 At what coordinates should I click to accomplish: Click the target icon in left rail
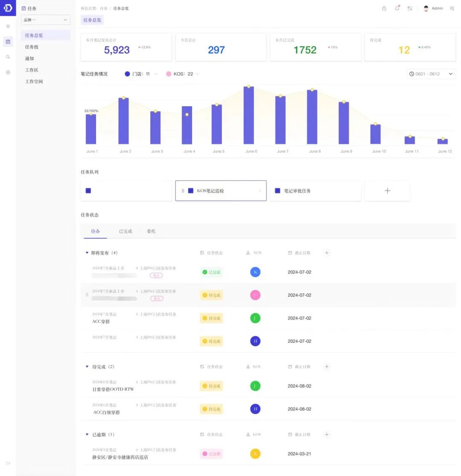point(8,72)
